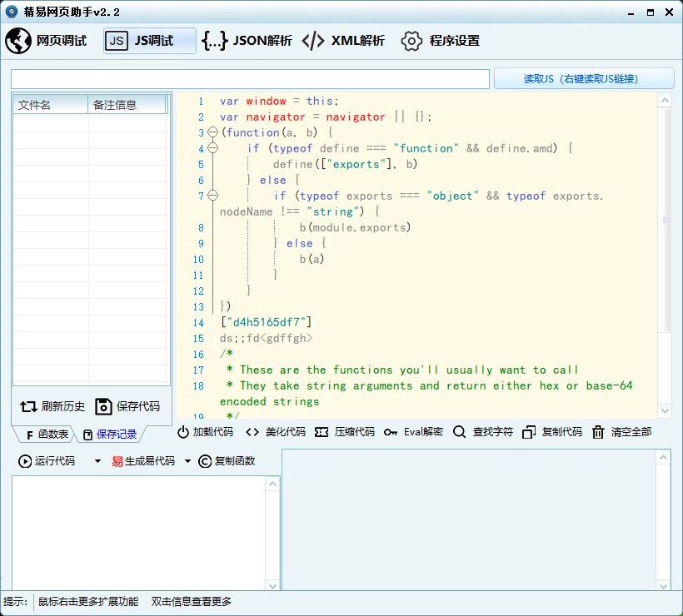Collapse the code fold at line 3
This screenshot has height=616, width=683.
tap(212, 132)
